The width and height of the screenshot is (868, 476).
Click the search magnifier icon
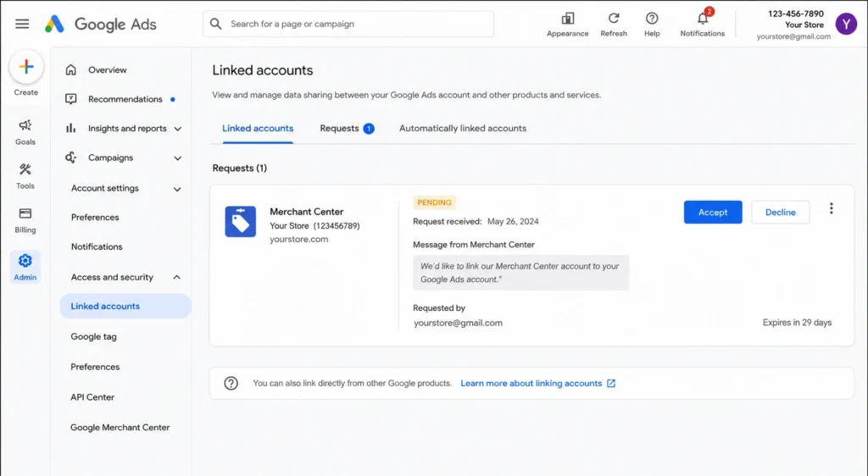(x=216, y=24)
